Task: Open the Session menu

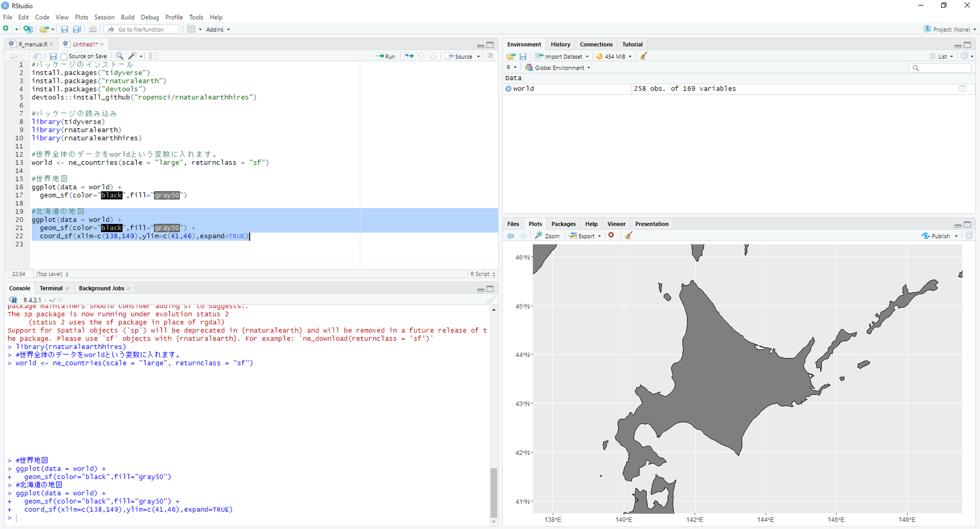Action: [x=104, y=17]
